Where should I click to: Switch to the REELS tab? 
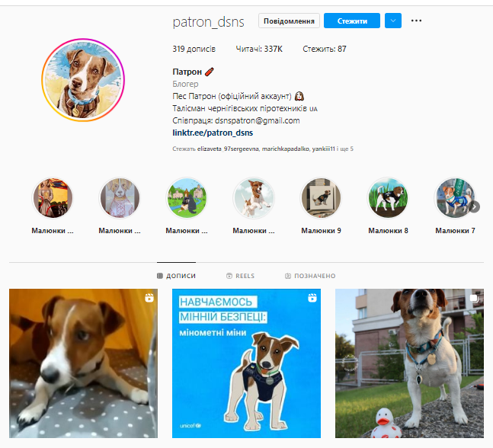coord(241,276)
